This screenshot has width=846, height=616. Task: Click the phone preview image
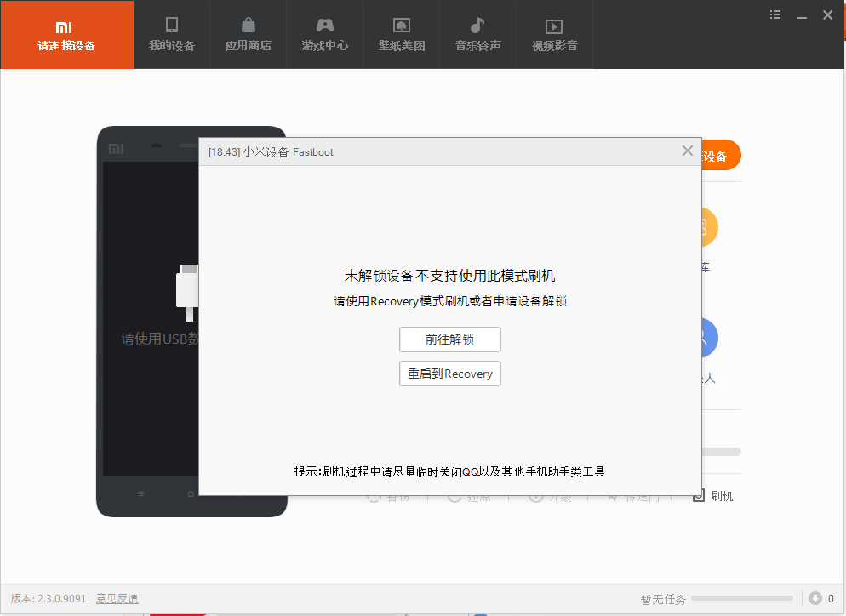pyautogui.click(x=149, y=323)
